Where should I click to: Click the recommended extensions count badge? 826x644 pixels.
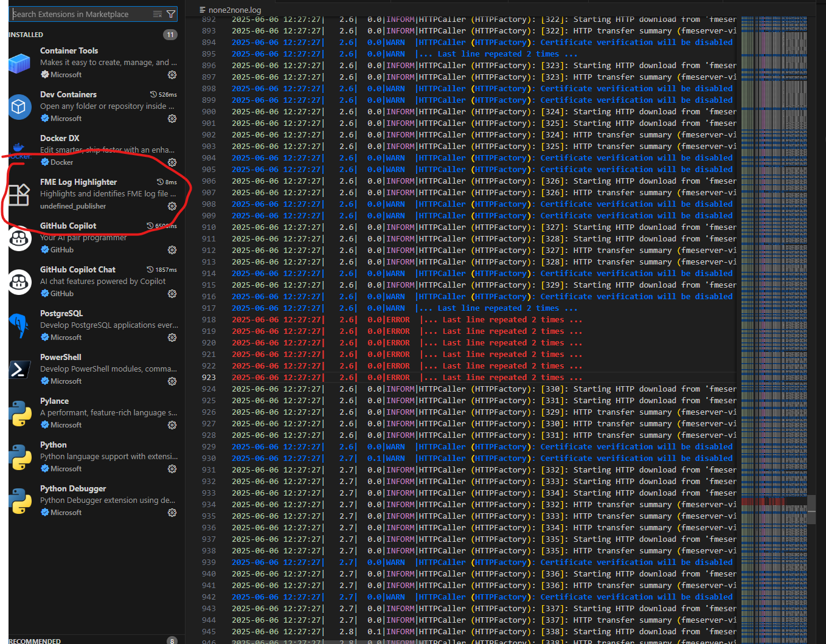click(x=172, y=641)
